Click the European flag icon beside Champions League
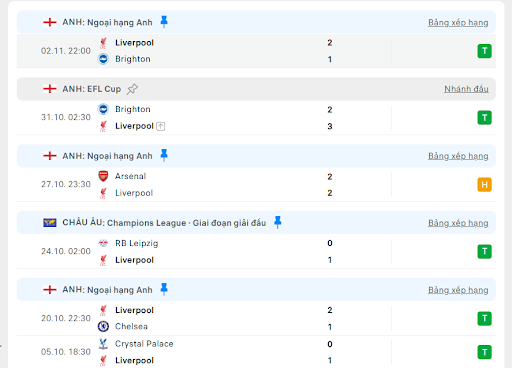Screen dimensions: 512x368 point(50,222)
